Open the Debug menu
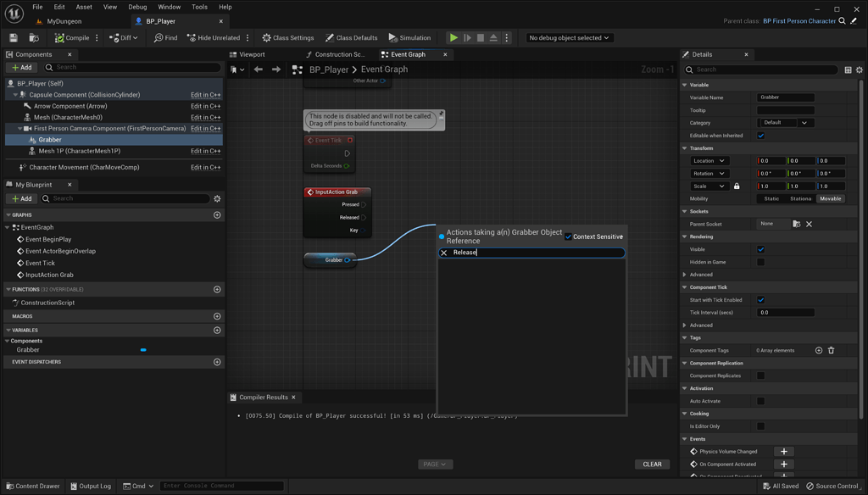 [137, 7]
